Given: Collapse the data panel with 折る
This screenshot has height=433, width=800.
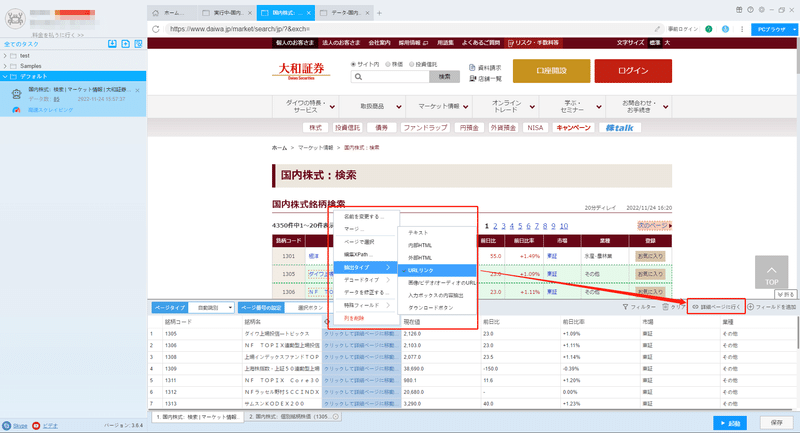Looking at the screenshot, I should [x=786, y=295].
